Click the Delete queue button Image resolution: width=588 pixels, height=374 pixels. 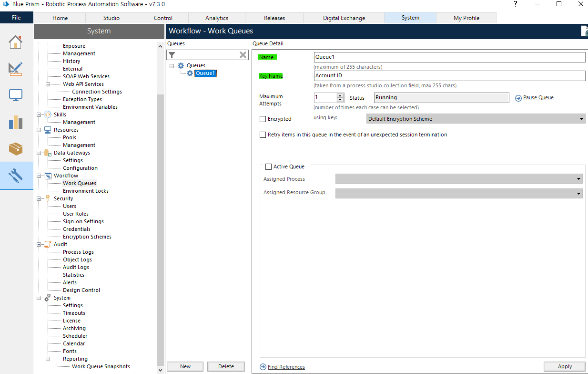[x=226, y=366]
